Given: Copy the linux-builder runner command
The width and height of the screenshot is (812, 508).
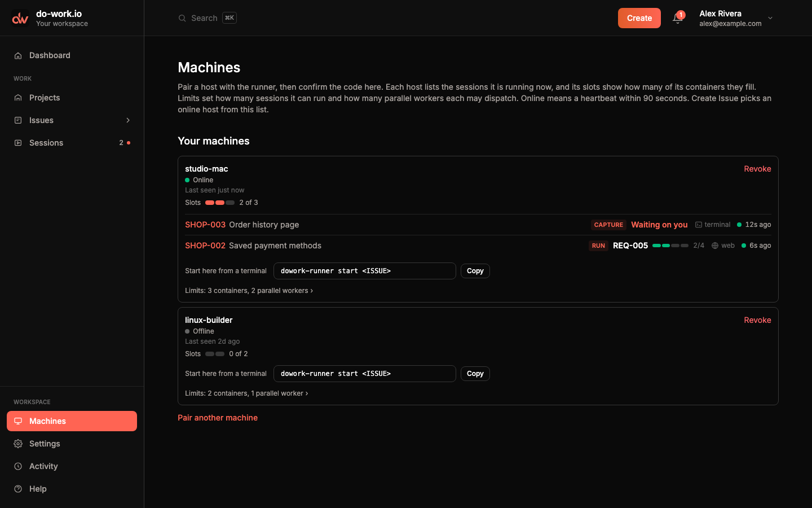Looking at the screenshot, I should tap(475, 374).
